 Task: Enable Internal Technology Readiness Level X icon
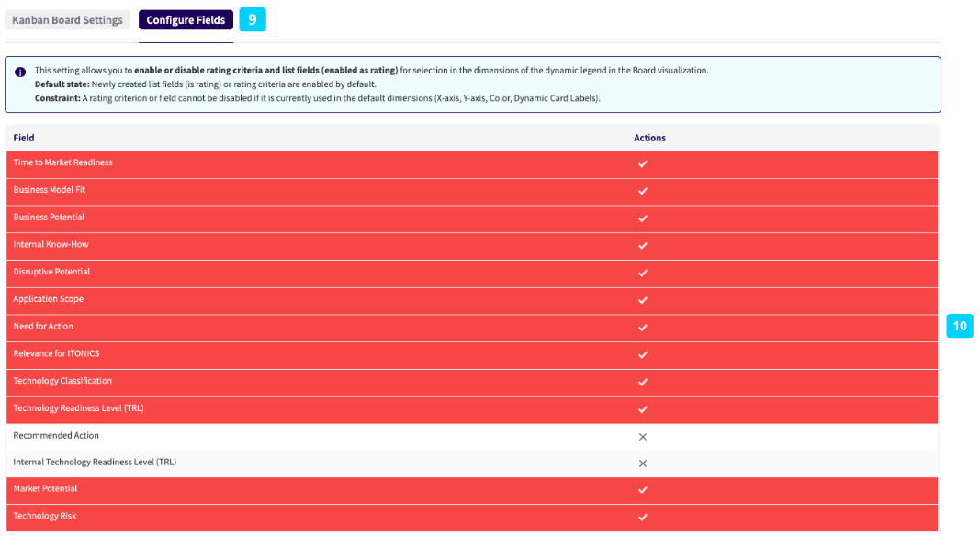click(x=643, y=463)
